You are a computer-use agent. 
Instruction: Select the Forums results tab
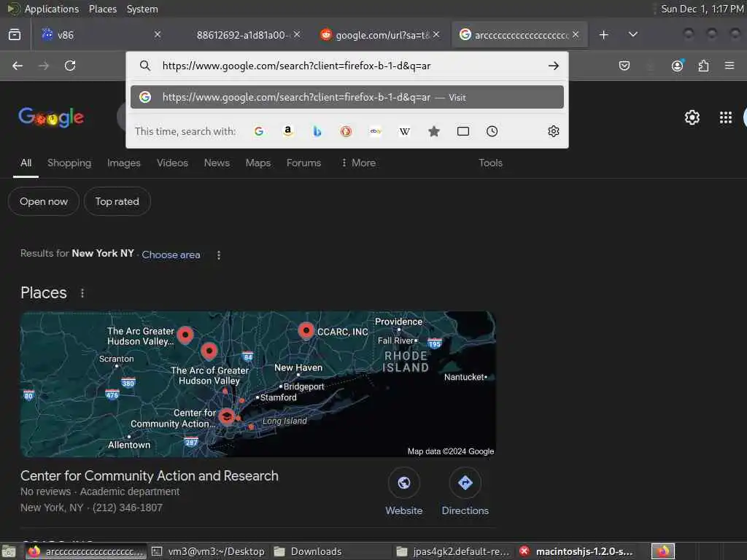tap(303, 163)
